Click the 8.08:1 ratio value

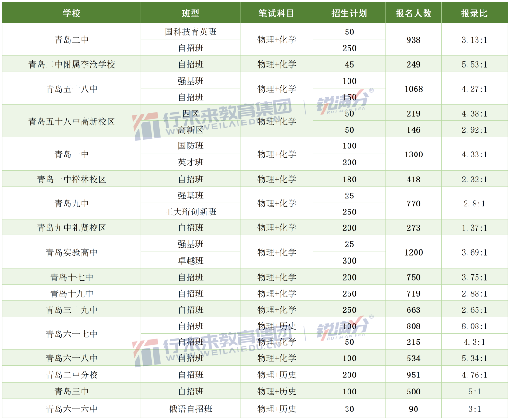point(474,326)
